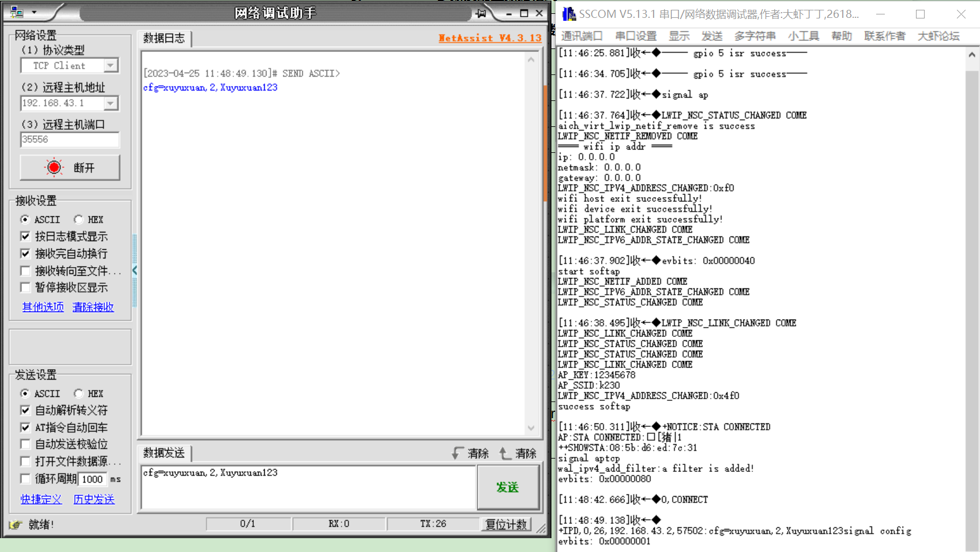
Task: Open the 串口设置 menu in SSCOM
Action: (x=636, y=36)
